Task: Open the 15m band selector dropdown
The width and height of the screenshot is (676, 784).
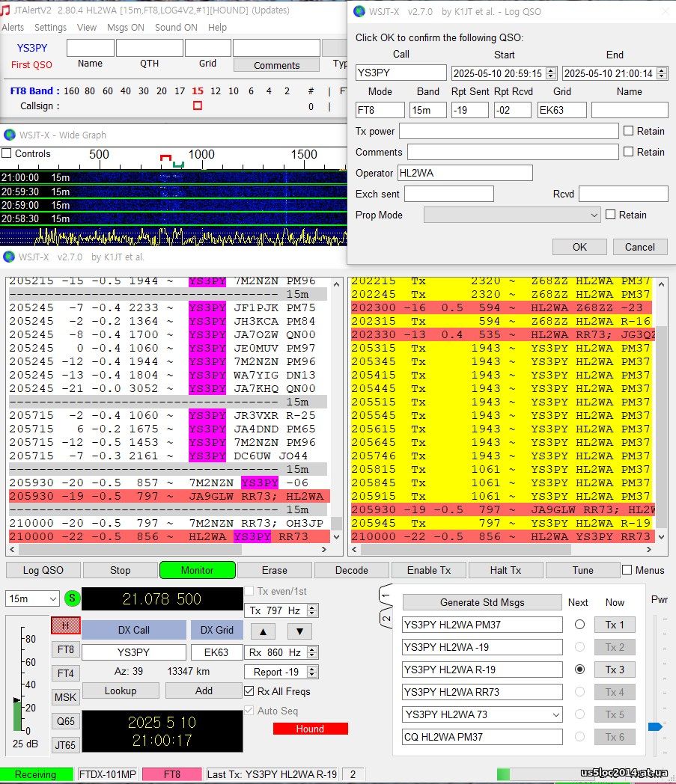Action: (32, 598)
